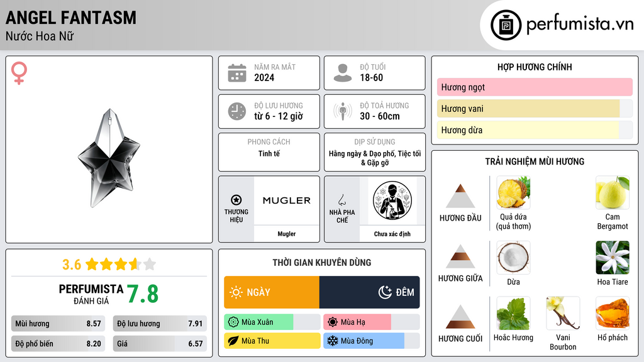Click the Mùa Hạ season bar
This screenshot has height=362, width=644.
point(371,322)
